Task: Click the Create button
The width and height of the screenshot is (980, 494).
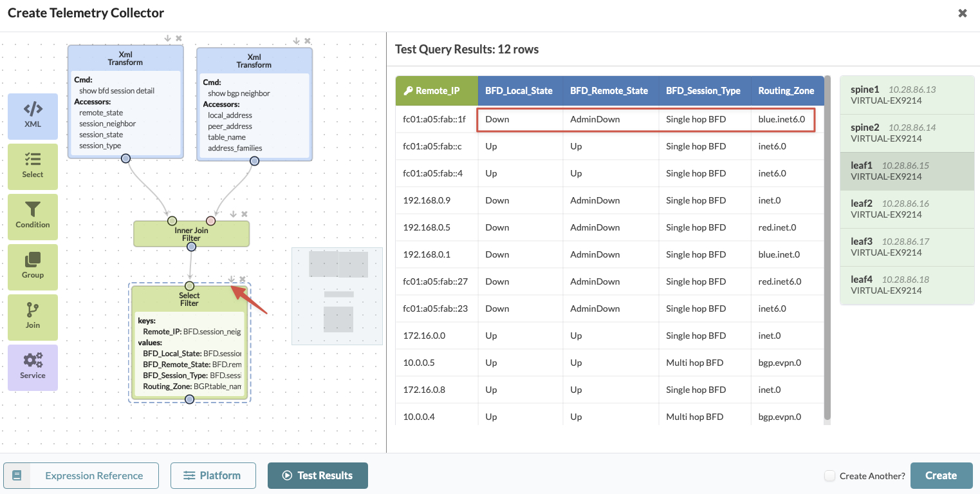Action: coord(941,475)
